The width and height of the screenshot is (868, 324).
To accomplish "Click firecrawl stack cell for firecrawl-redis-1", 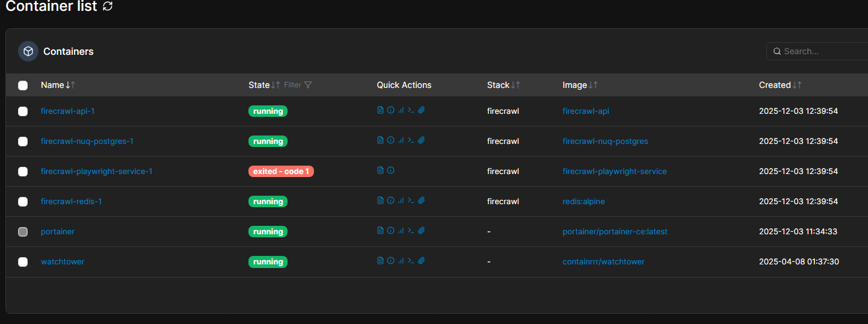I will 503,201.
